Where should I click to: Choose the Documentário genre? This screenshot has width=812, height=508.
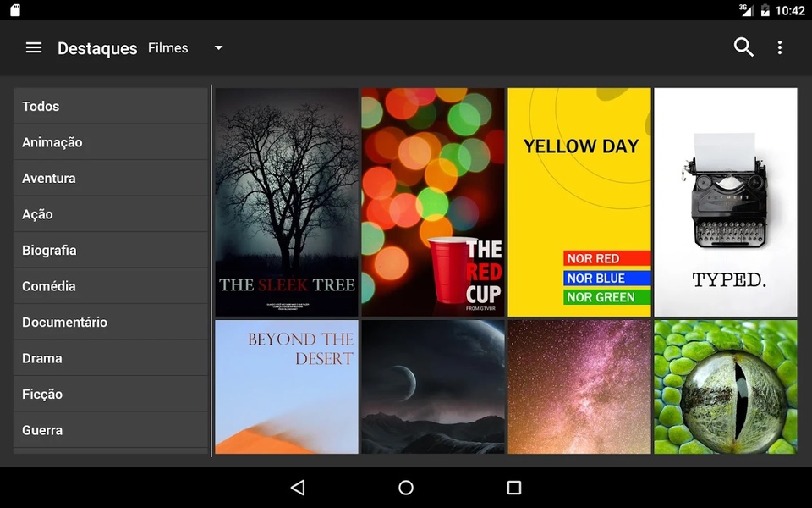tap(111, 322)
